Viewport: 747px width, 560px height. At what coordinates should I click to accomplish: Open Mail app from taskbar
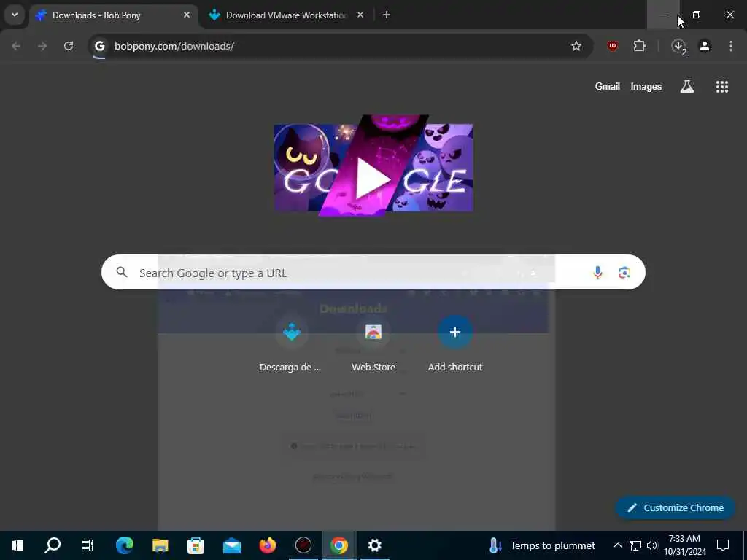[231, 545]
